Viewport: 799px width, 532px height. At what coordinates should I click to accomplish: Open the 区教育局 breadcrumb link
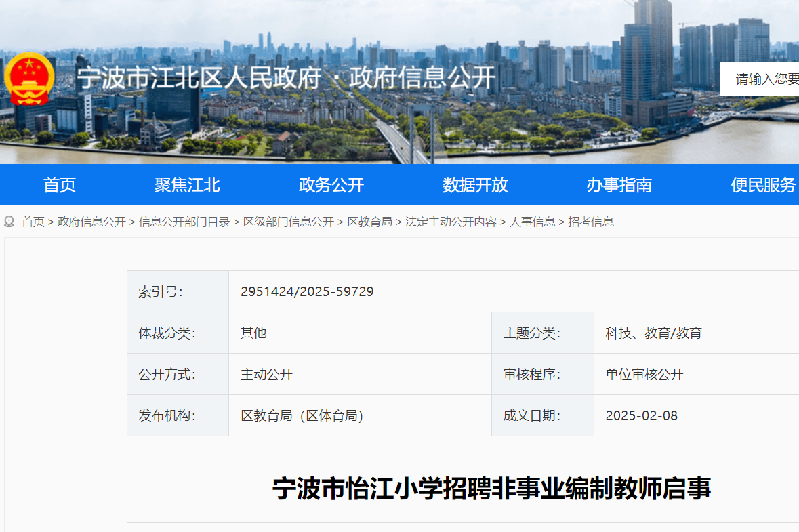click(369, 222)
